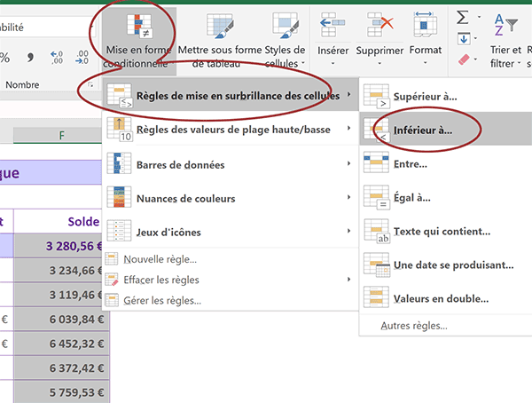Open Nombre group dialog launcher

tap(90, 84)
